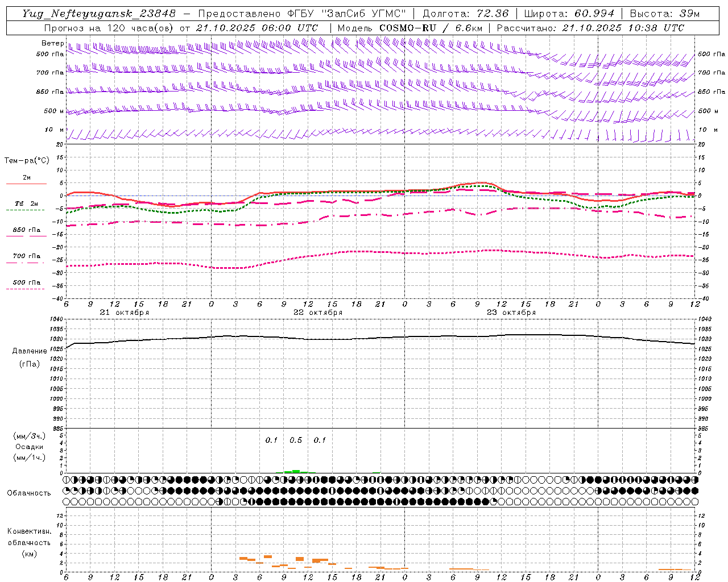This screenshot has height=582, width=728.
Task: Click the green precipitation bar under 0.5
Action: point(296,471)
